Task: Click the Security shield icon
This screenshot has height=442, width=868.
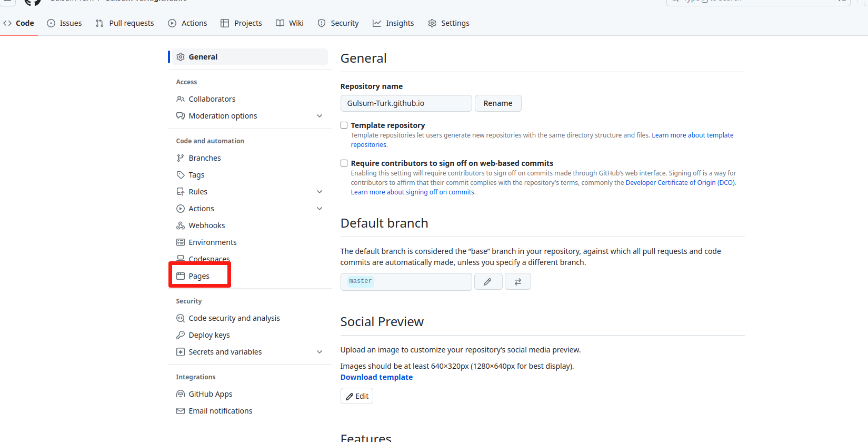Action: [x=322, y=23]
